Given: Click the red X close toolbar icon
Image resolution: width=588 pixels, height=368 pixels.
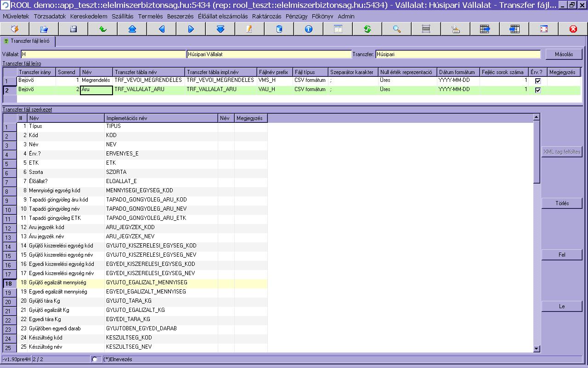Looking at the screenshot, I should point(573,29).
